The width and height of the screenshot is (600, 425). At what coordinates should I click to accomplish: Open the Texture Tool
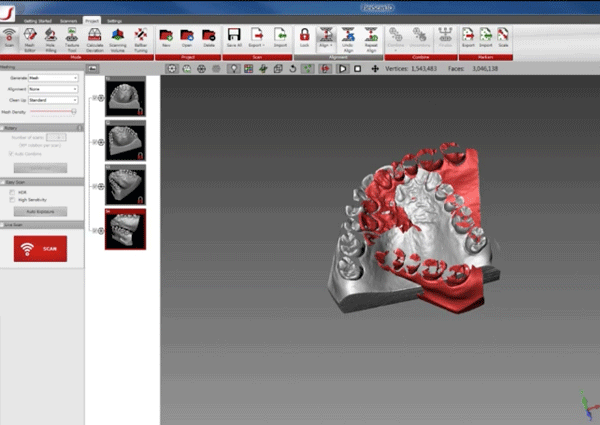(x=72, y=39)
